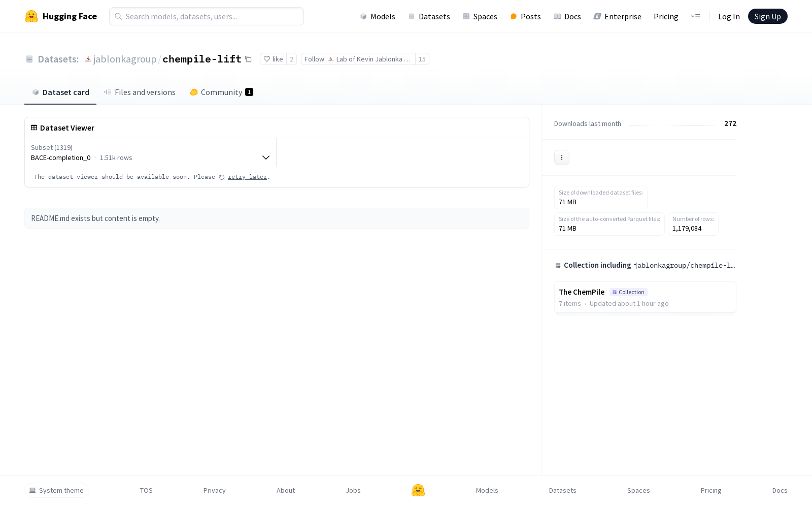Follow Lab of Kevin Jablonka
This screenshot has width=812, height=508.
[358, 59]
